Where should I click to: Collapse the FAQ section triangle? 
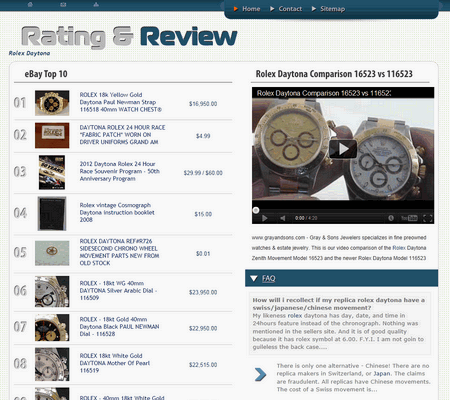click(x=254, y=278)
